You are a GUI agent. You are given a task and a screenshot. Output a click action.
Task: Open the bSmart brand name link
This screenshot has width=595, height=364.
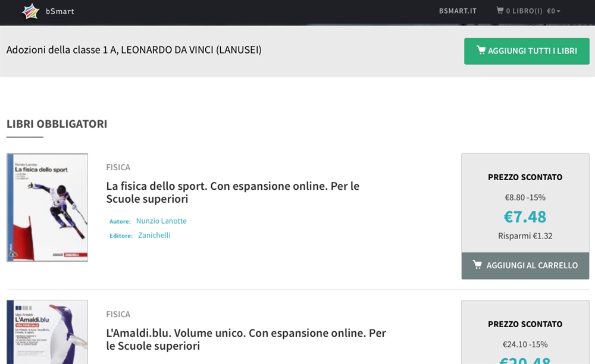pos(60,11)
